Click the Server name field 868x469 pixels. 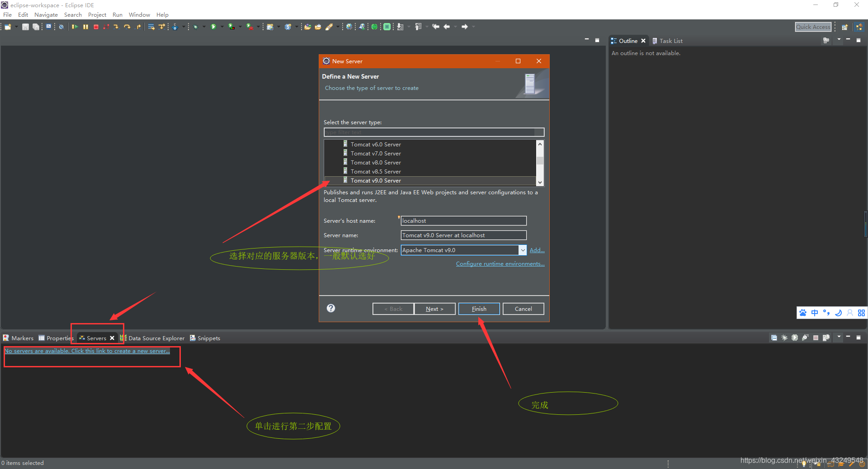click(464, 235)
